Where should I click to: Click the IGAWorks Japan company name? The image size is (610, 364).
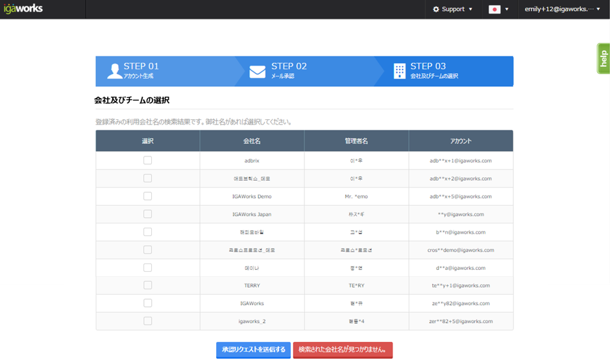coord(252,214)
